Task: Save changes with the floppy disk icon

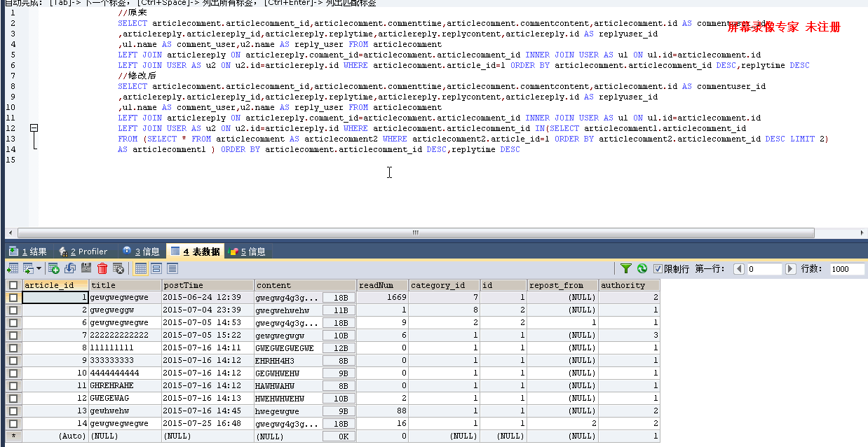Action: pos(86,268)
